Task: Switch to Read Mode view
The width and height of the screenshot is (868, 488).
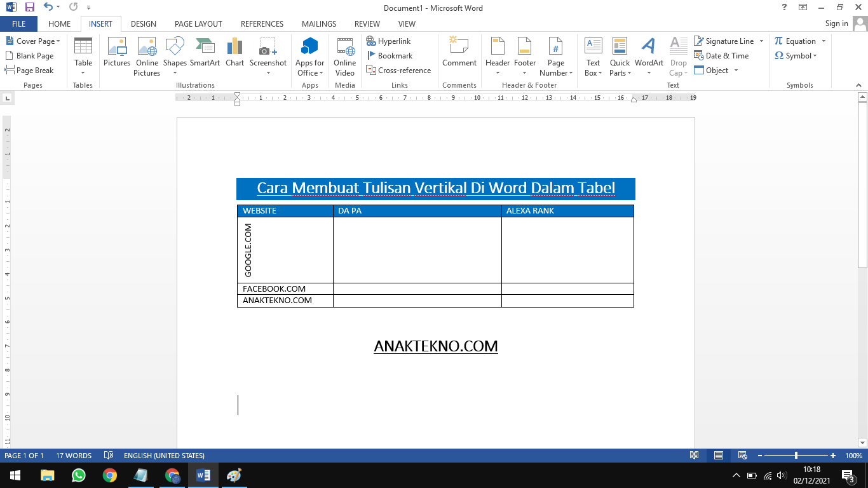Action: [695, 456]
